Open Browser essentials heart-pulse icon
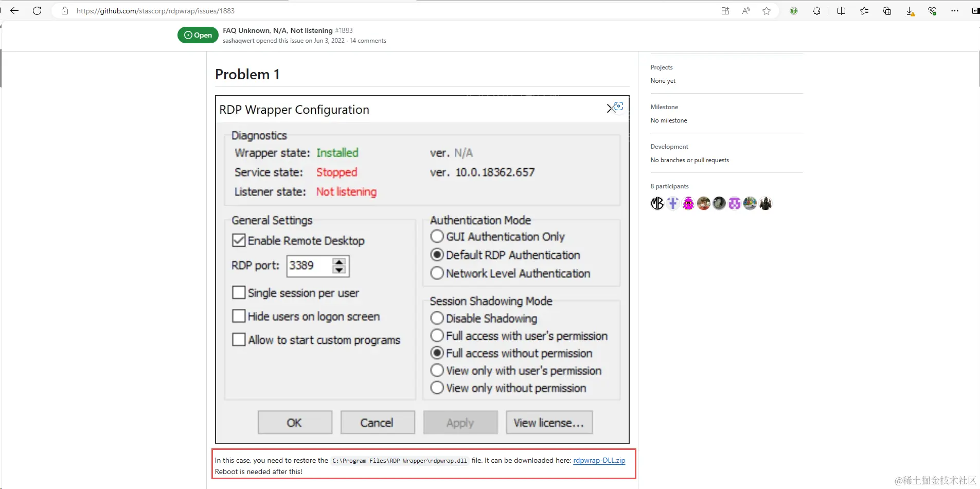Screen dimensions: 980x489 (x=932, y=11)
